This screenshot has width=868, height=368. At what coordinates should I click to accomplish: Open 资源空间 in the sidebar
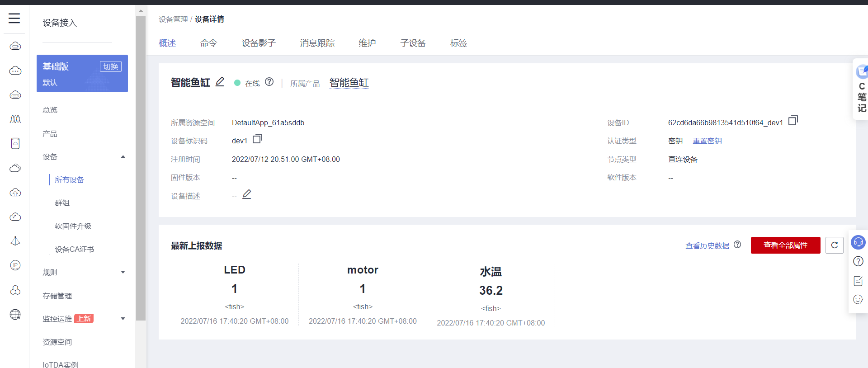pos(57,342)
